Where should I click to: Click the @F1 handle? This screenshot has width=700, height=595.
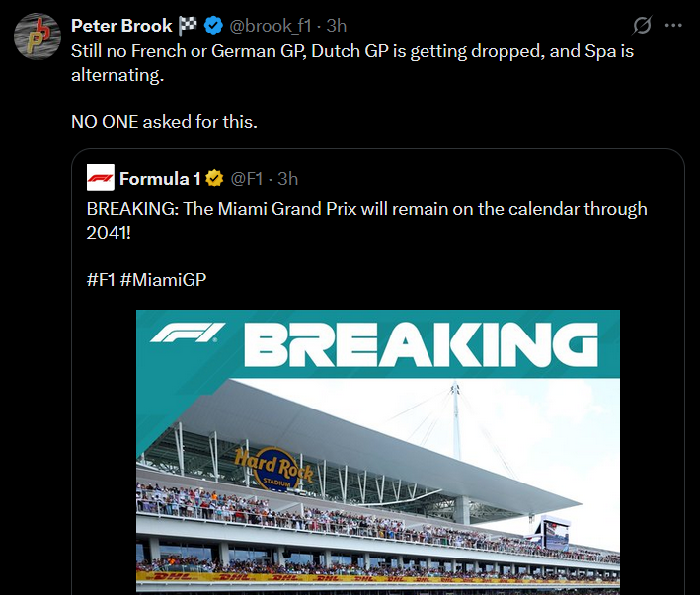tap(246, 179)
